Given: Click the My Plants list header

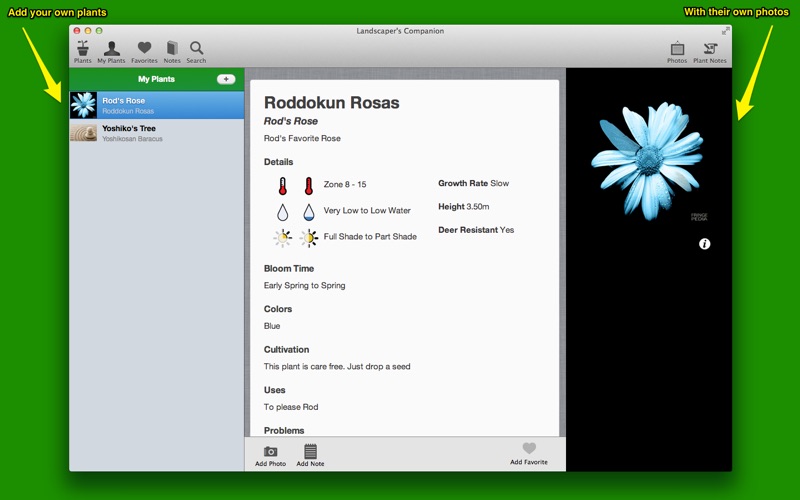Looking at the screenshot, I should (x=157, y=79).
